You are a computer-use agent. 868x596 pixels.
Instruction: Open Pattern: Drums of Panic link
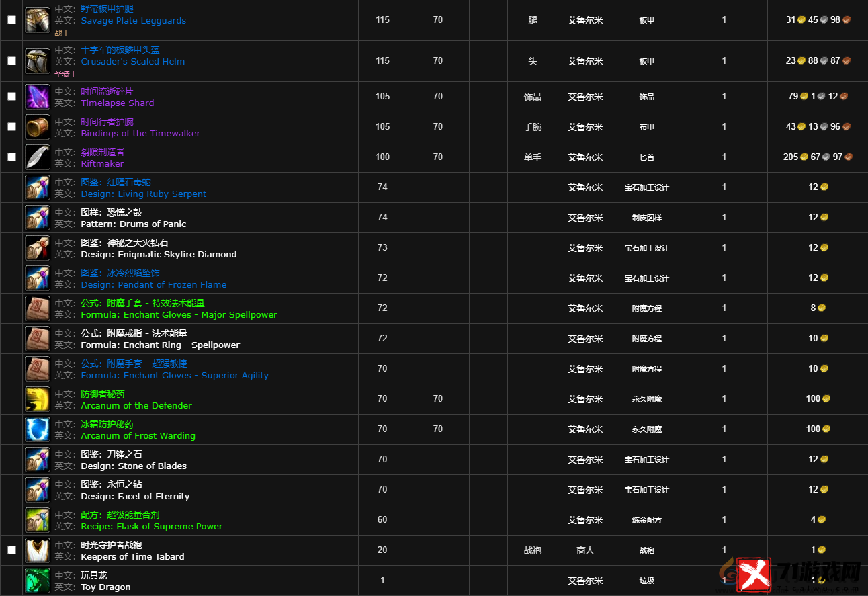pyautogui.click(x=134, y=224)
